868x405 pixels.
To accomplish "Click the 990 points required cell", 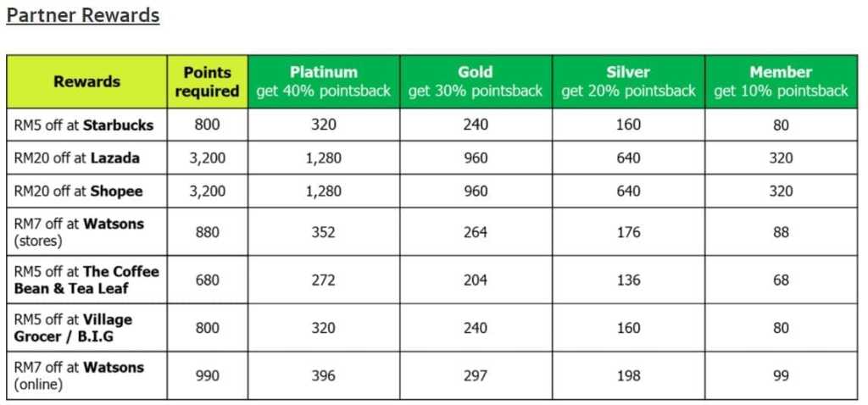I will (206, 375).
